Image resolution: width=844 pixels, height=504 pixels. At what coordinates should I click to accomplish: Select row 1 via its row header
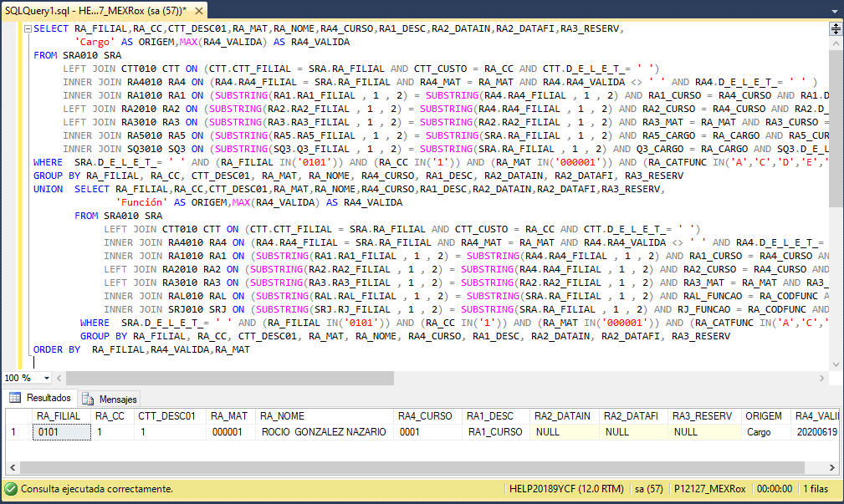[19, 432]
